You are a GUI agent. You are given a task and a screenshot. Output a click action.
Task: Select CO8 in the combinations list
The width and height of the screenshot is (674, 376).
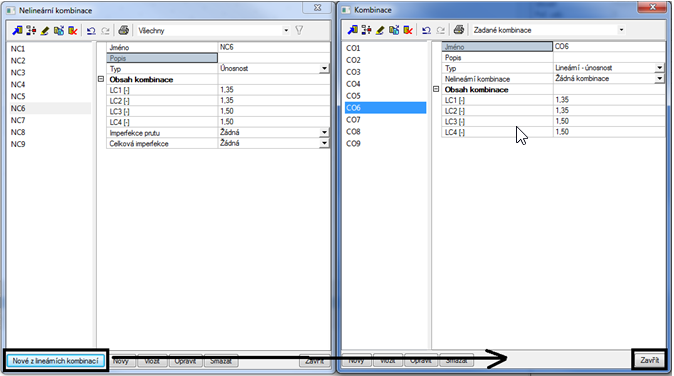[353, 131]
